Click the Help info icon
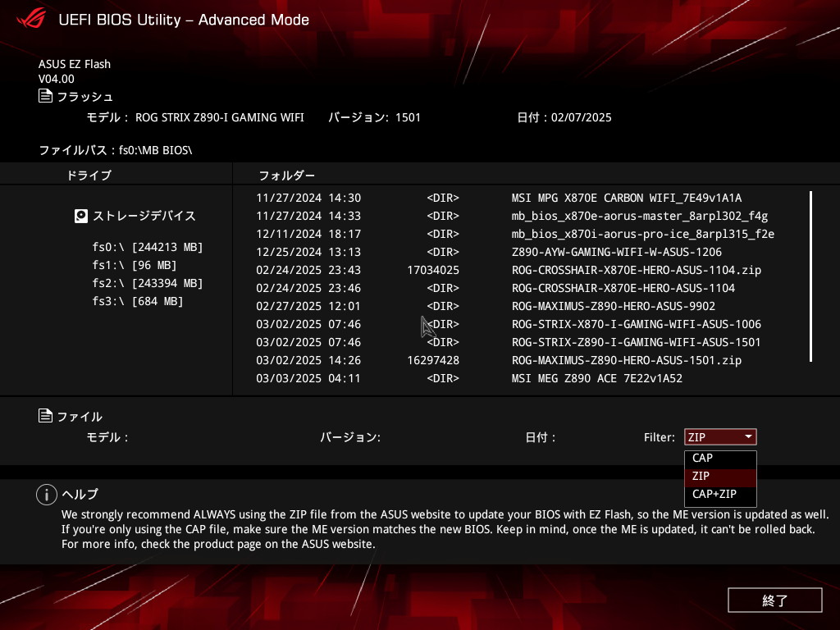 click(47, 495)
